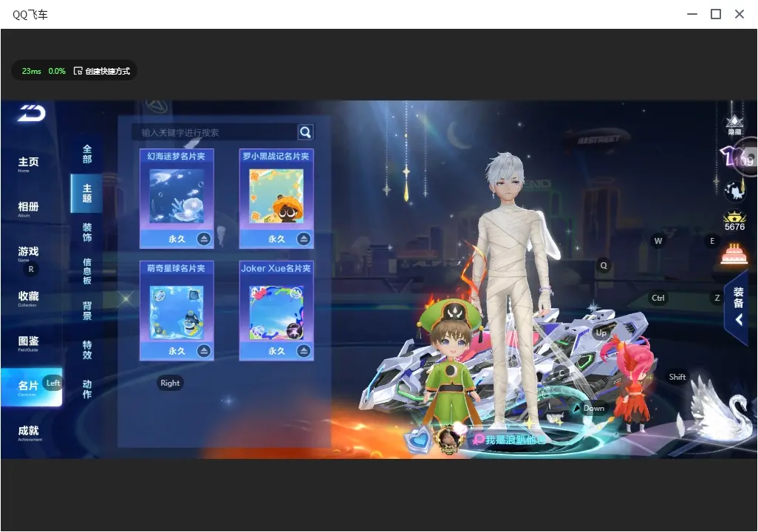758x532 pixels.
Task: Focus the keyword search input field
Action: (215, 132)
